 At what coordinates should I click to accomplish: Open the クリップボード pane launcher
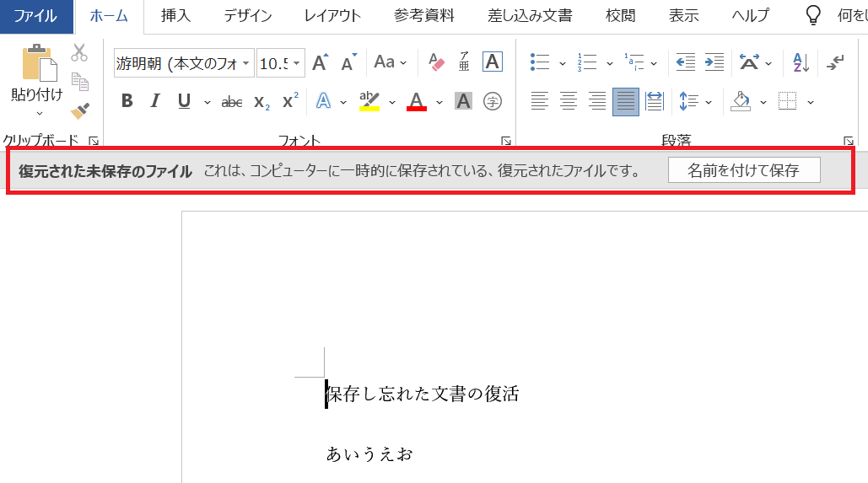(94, 141)
